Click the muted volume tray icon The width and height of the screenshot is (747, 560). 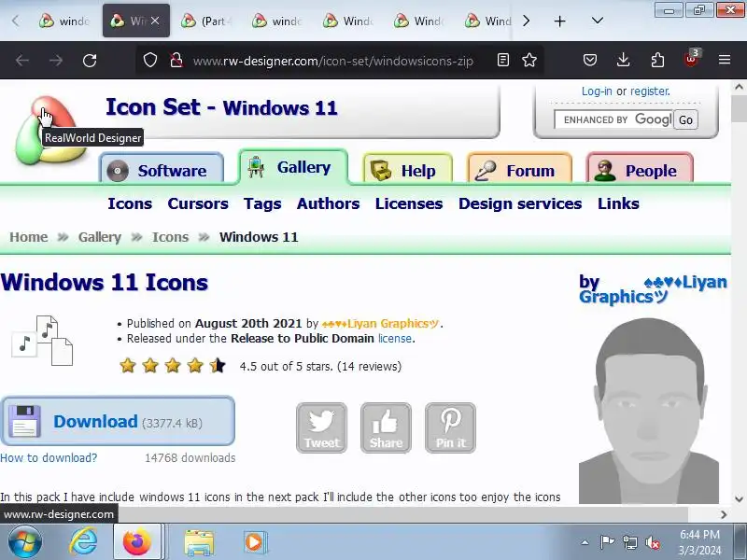652,542
